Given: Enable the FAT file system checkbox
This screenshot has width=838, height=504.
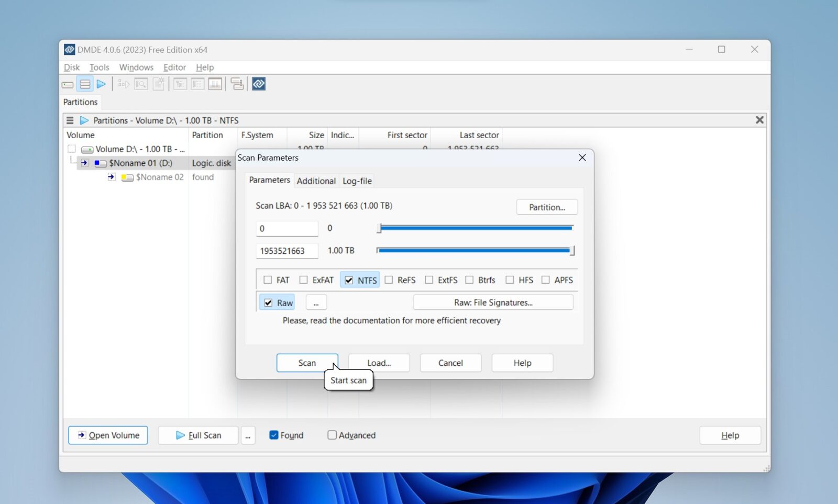Looking at the screenshot, I should pyautogui.click(x=268, y=280).
